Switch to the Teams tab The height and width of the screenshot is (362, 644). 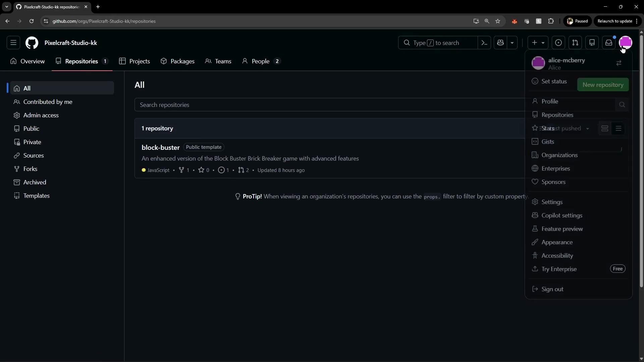point(218,61)
